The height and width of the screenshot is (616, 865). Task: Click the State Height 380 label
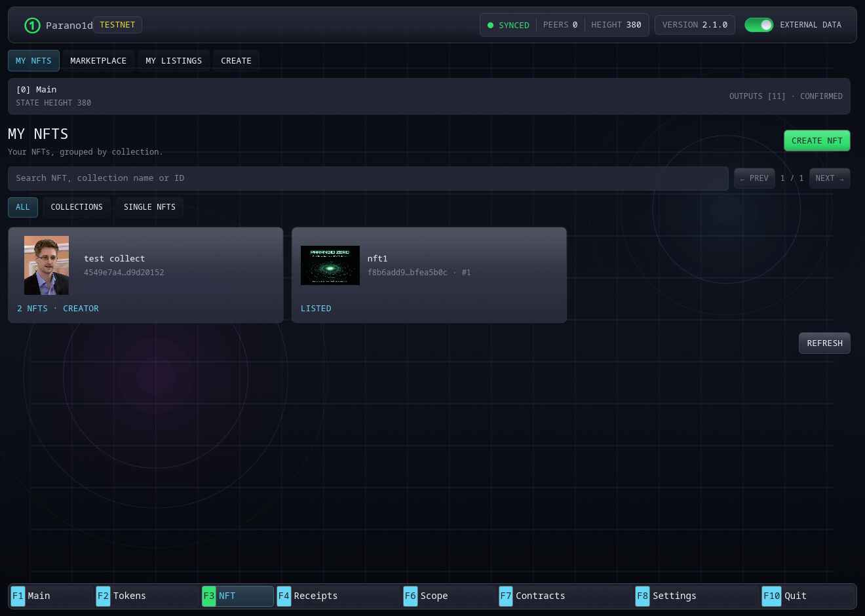coord(54,103)
